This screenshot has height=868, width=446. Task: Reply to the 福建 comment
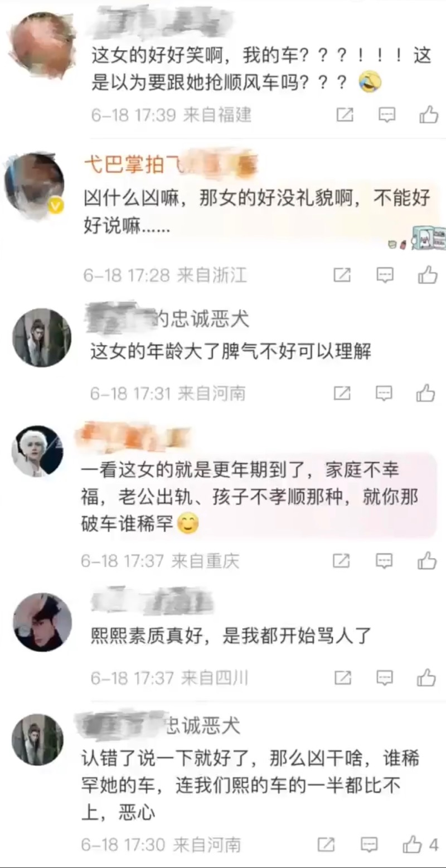[387, 115]
